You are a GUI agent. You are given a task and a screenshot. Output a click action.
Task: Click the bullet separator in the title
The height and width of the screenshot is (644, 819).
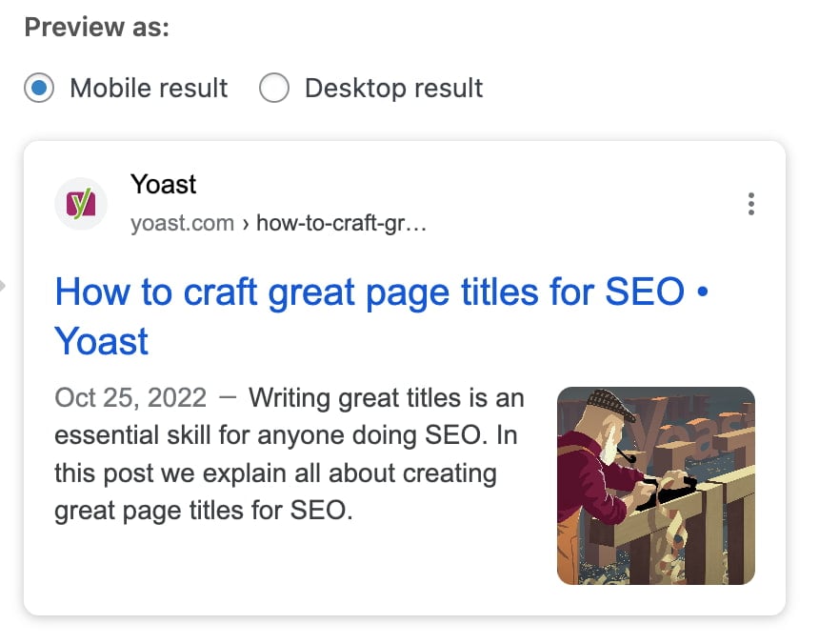tap(703, 292)
